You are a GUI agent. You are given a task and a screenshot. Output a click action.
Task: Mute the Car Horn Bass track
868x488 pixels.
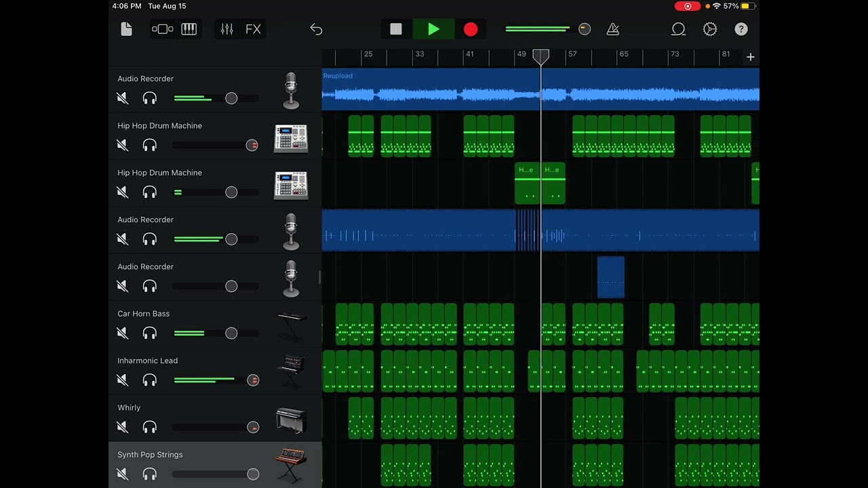coord(123,333)
